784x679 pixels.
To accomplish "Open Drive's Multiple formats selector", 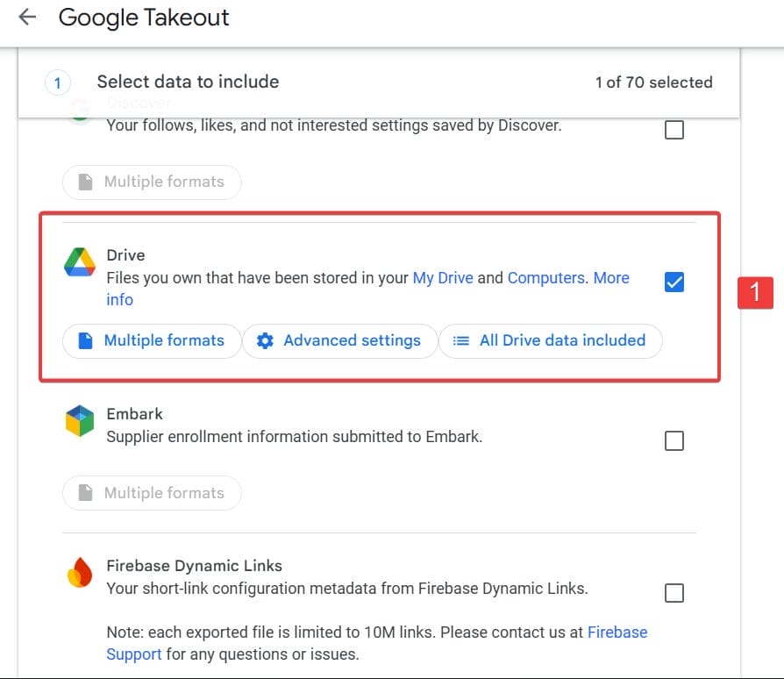I will tap(151, 340).
